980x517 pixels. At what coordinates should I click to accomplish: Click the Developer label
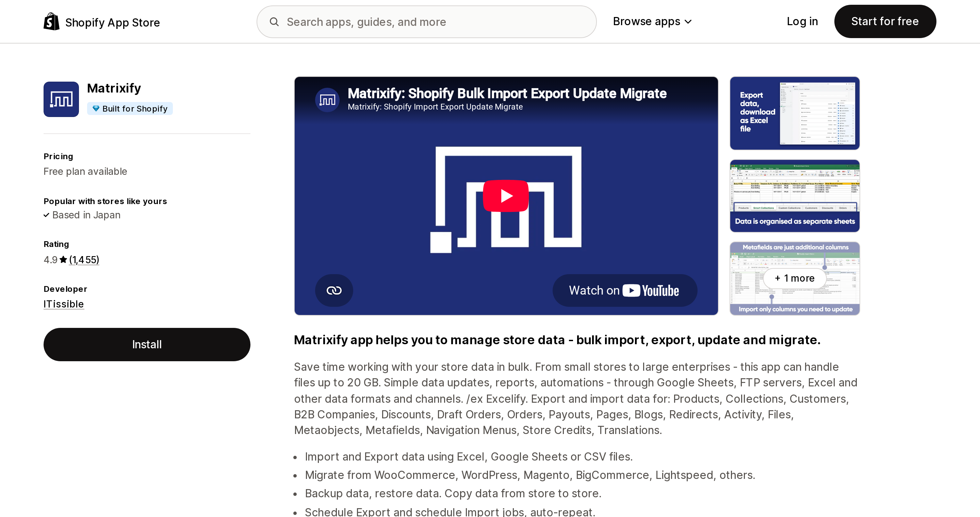(65, 289)
